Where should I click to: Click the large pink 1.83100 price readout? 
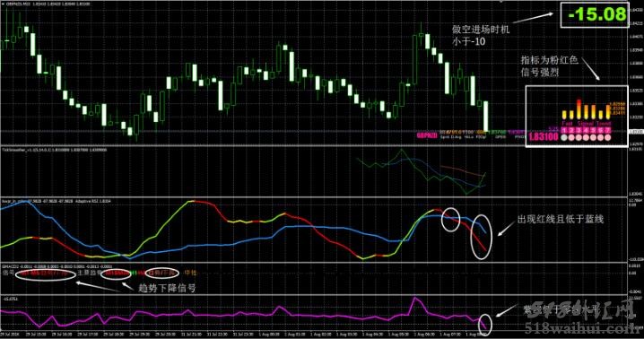click(x=544, y=137)
